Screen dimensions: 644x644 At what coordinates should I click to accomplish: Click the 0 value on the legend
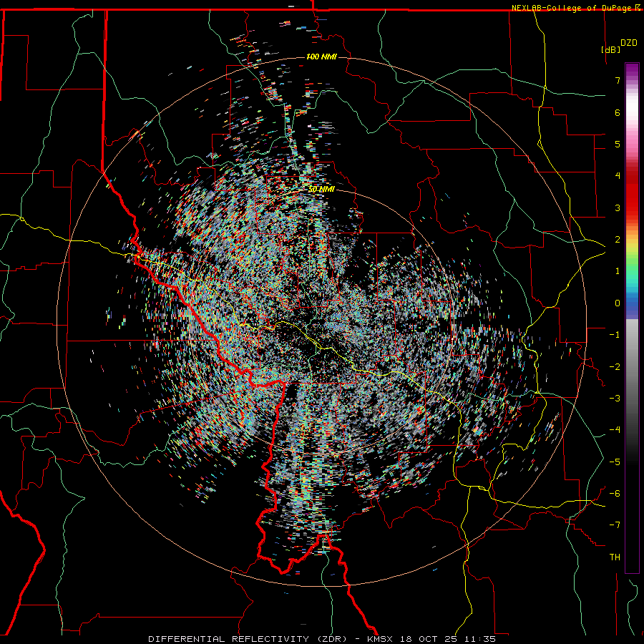coord(618,303)
